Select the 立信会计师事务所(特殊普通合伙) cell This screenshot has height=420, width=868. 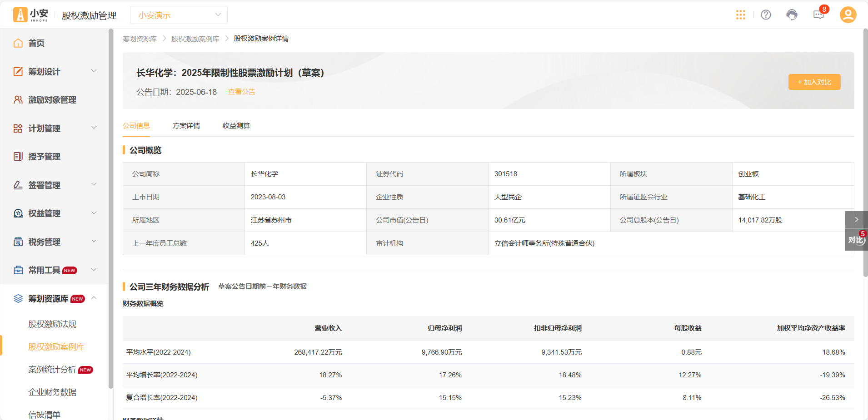click(x=544, y=243)
